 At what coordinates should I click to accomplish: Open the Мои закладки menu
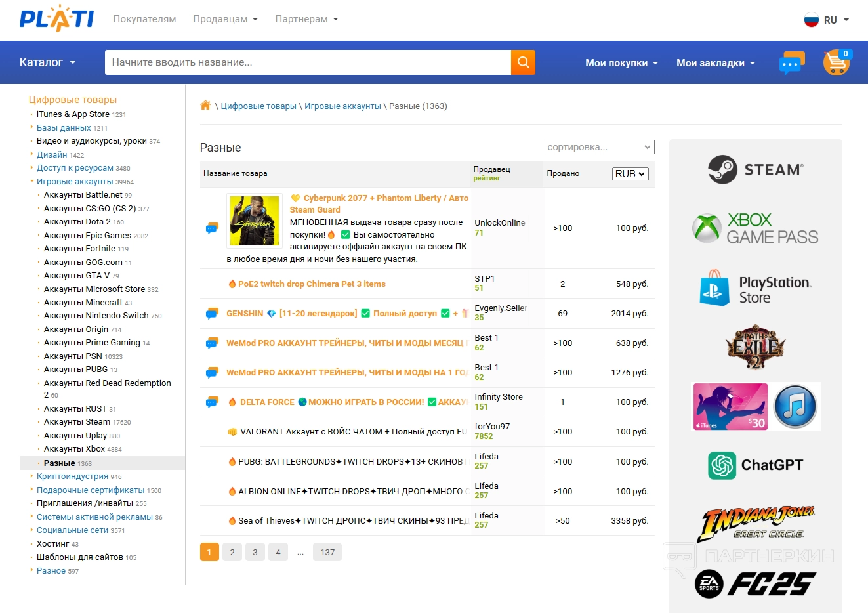(715, 63)
